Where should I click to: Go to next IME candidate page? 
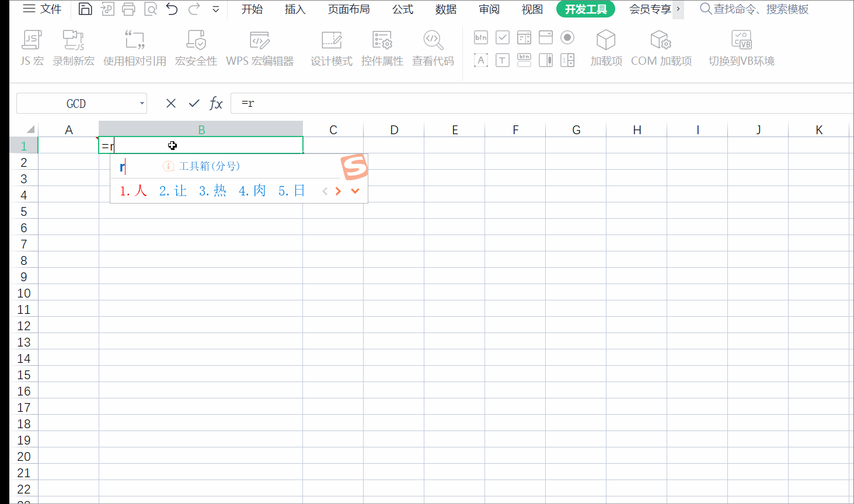338,191
